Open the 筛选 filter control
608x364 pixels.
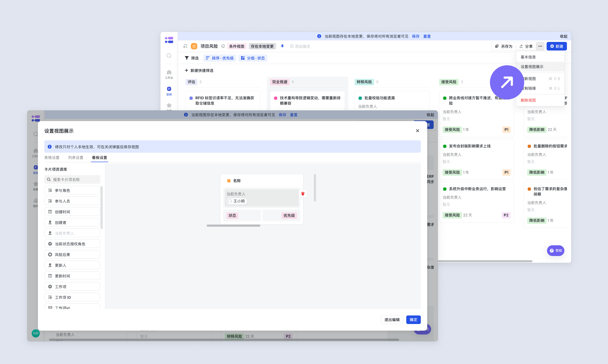[192, 58]
